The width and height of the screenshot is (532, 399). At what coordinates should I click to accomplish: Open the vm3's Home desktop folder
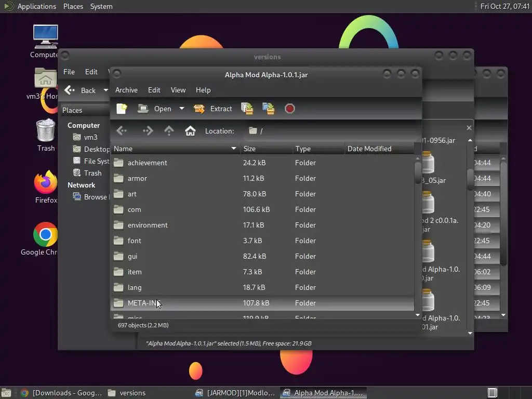pyautogui.click(x=44, y=84)
